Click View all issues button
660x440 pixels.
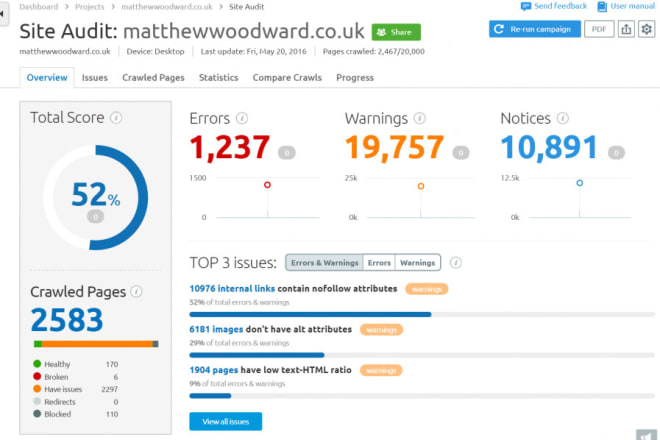coord(226,421)
